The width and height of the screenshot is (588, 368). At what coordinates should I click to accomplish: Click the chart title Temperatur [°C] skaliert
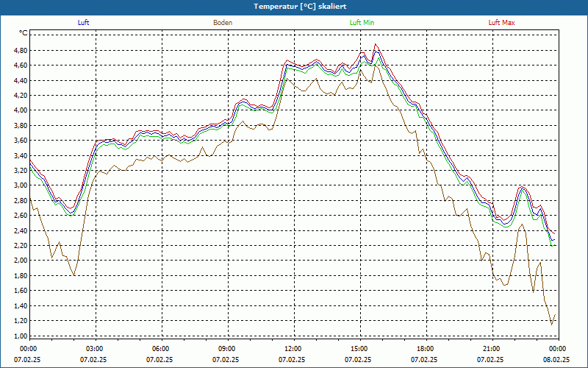pos(300,7)
